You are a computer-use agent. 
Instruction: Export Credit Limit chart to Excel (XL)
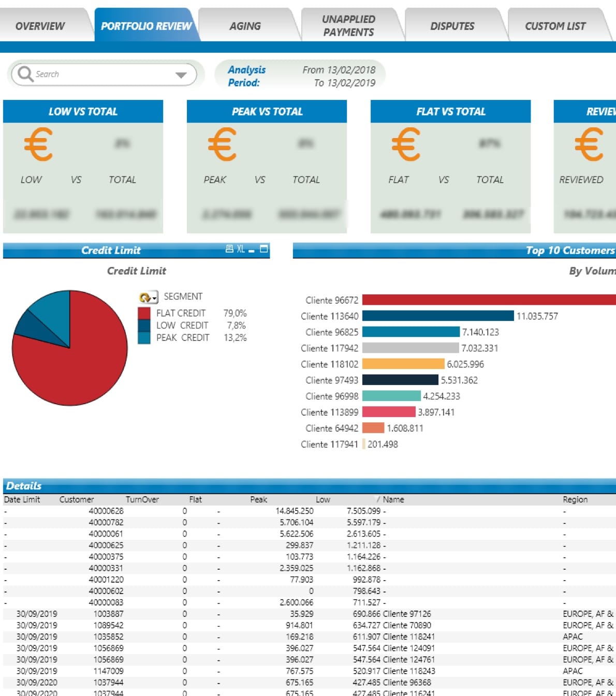241,249
